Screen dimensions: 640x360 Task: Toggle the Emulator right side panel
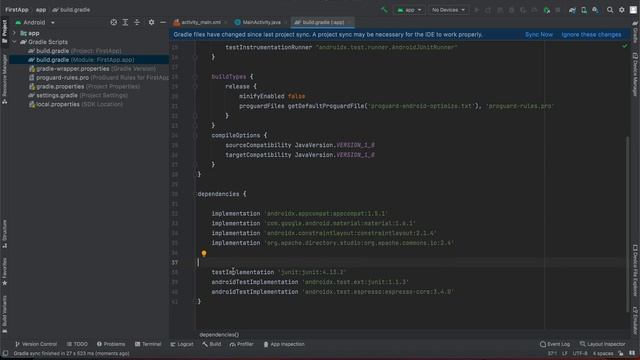pos(636,321)
